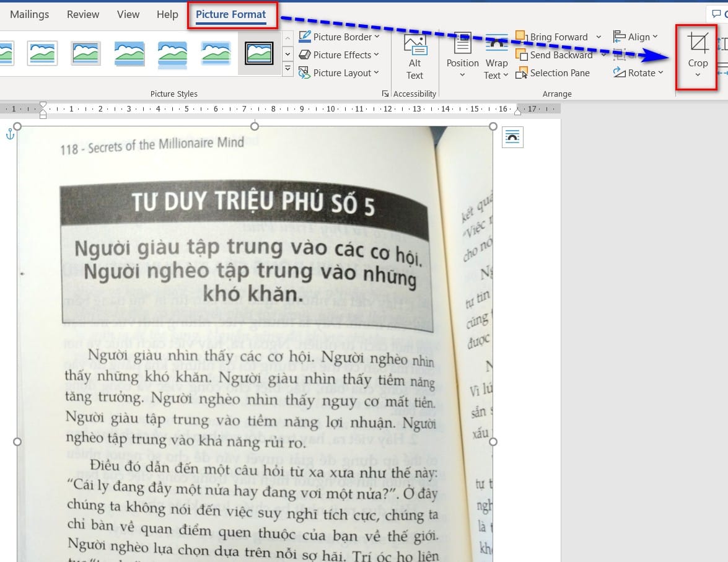Click the top-left corner picture handle
The image size is (728, 562).
click(17, 126)
